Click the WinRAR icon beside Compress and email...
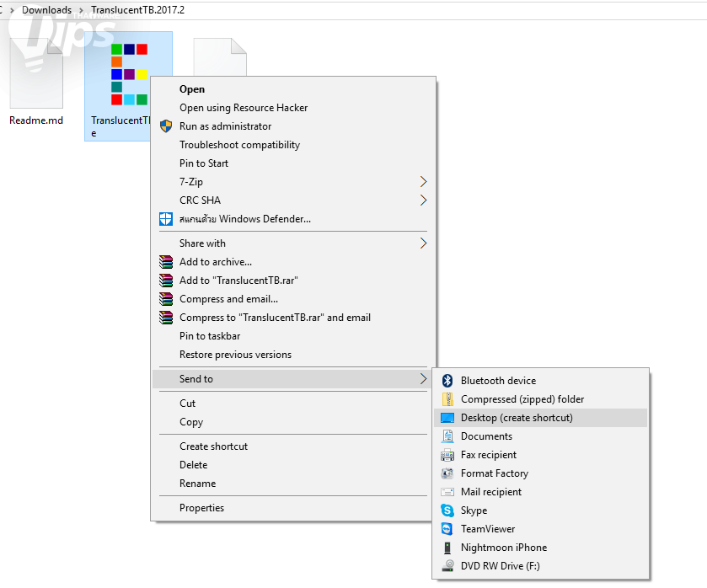707x588 pixels. 166,298
